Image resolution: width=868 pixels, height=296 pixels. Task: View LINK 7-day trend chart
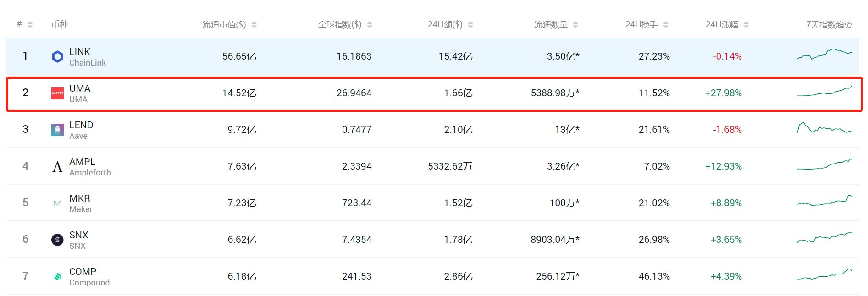pos(824,54)
